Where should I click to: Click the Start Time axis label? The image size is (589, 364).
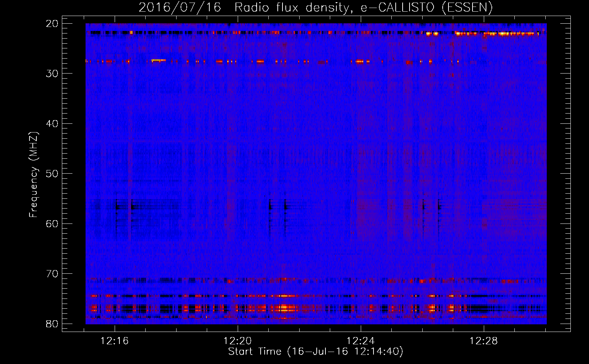tap(316, 352)
